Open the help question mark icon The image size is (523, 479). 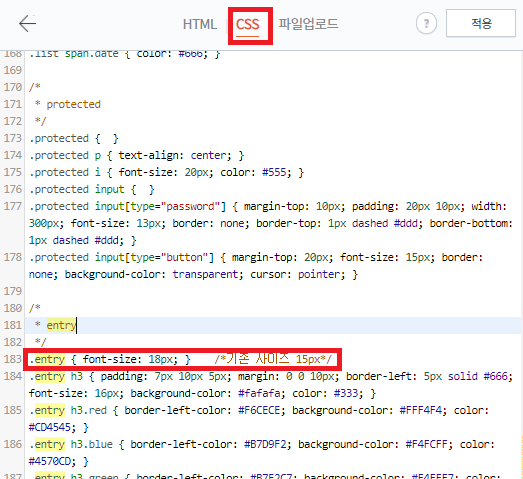point(426,23)
